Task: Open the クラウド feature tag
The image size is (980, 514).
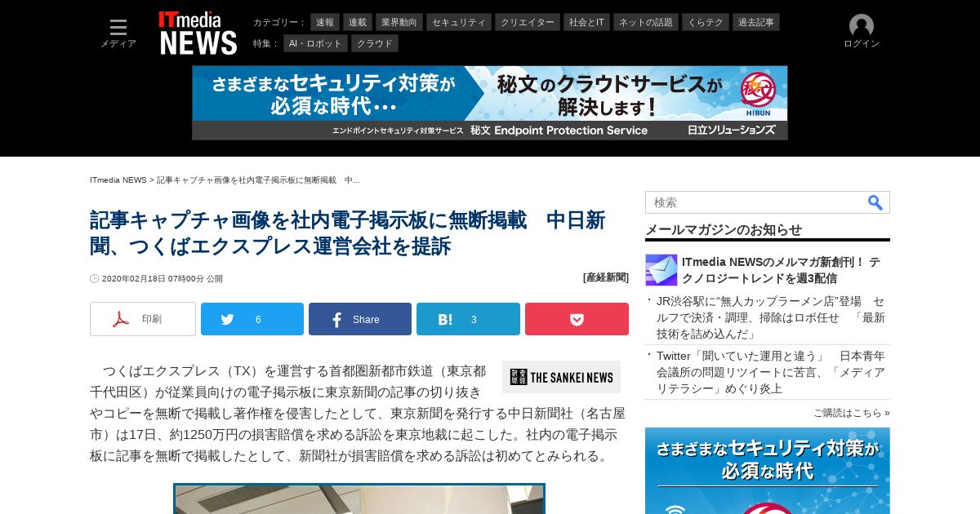Action: [375, 43]
